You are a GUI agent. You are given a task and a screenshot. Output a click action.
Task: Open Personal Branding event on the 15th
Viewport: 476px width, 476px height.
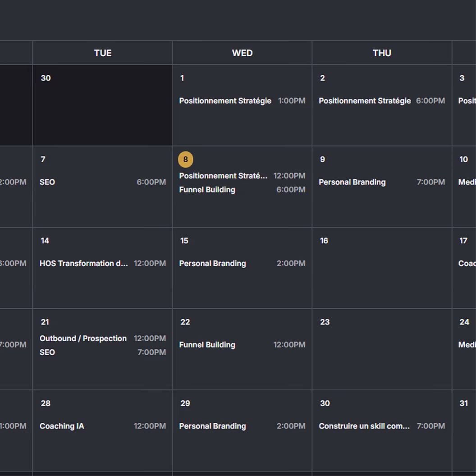click(242, 264)
